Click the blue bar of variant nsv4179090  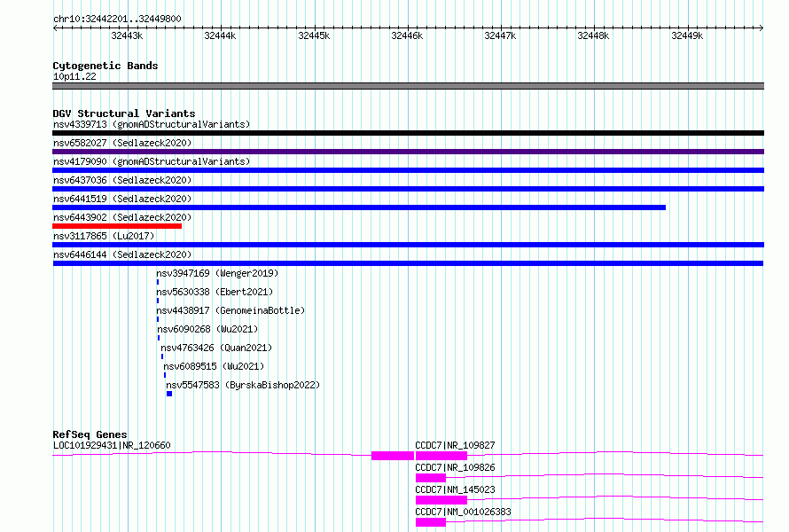408,170
